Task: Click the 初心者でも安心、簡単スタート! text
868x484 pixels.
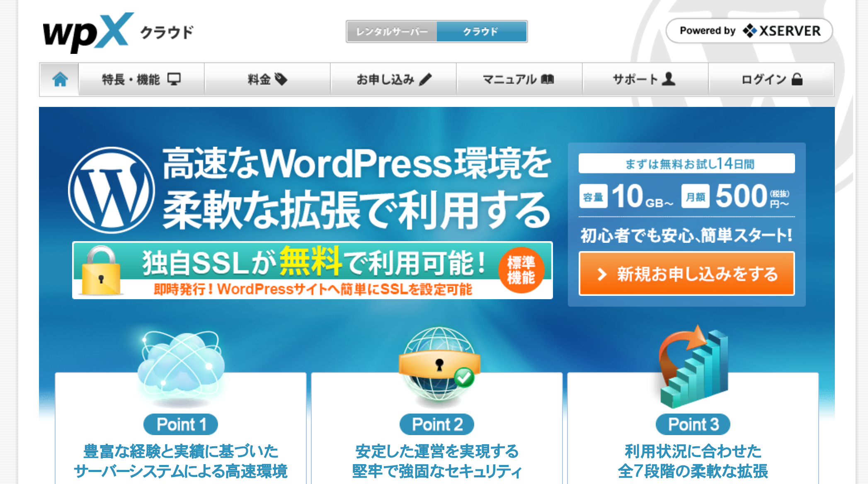Action: coord(687,235)
